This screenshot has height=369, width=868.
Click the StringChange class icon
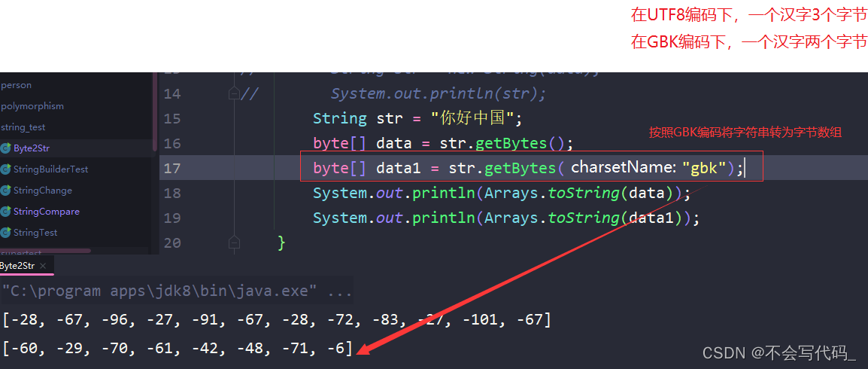pos(5,190)
